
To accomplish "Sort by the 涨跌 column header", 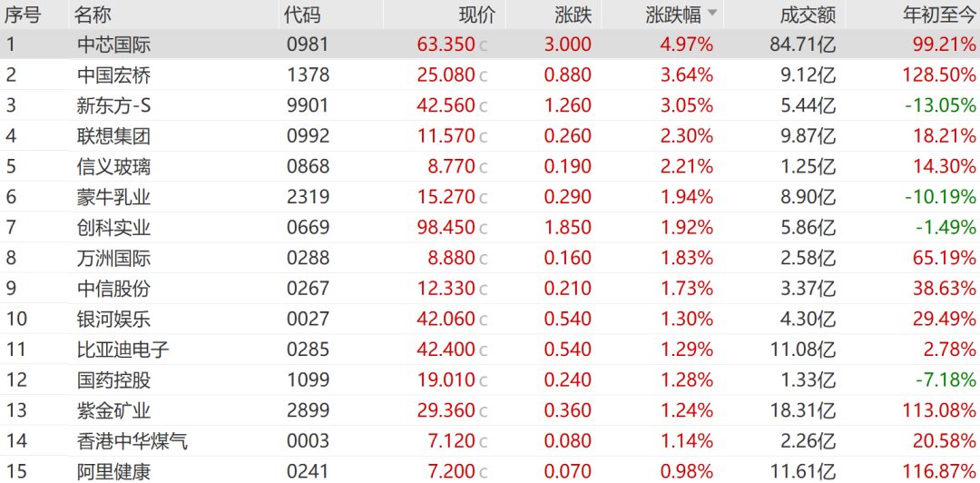I will 573,15.
